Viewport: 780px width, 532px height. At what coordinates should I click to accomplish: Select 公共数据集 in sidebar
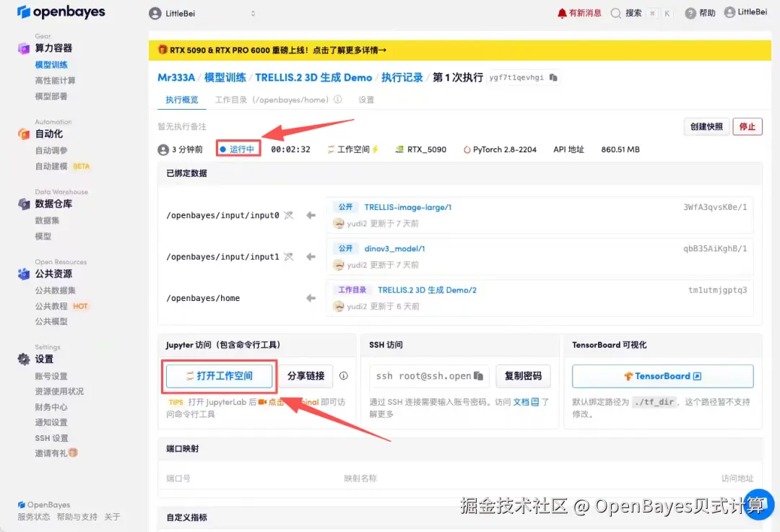tap(55, 290)
